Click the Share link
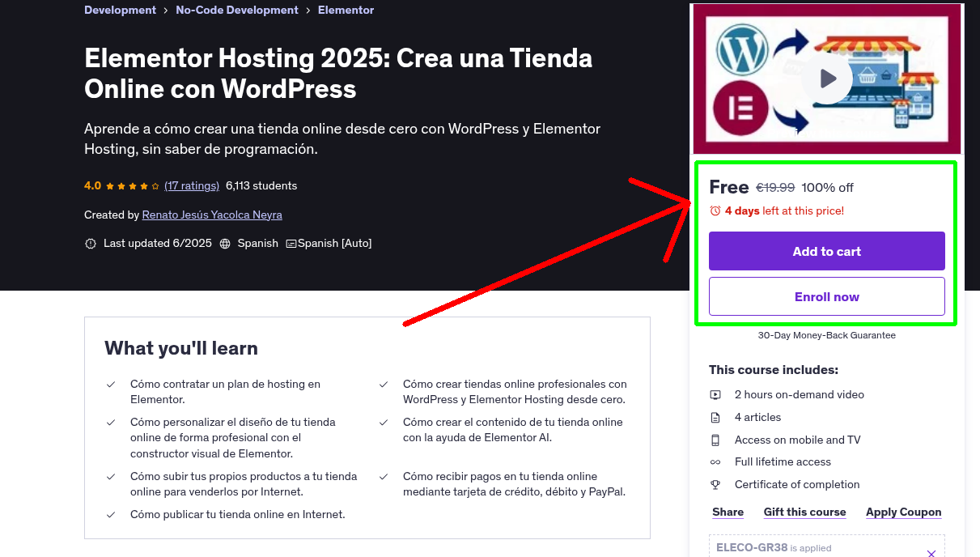Viewport: 980px width, 557px height. click(728, 512)
